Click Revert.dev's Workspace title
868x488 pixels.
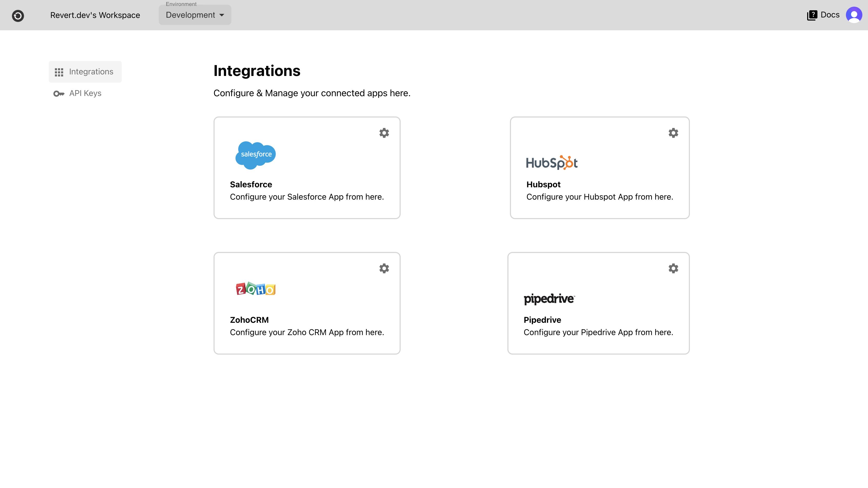(x=95, y=15)
